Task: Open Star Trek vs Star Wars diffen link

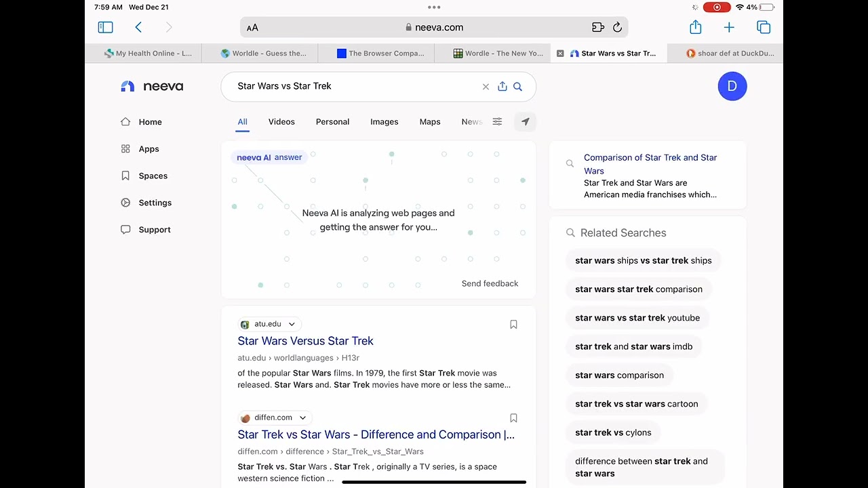Action: click(x=376, y=434)
